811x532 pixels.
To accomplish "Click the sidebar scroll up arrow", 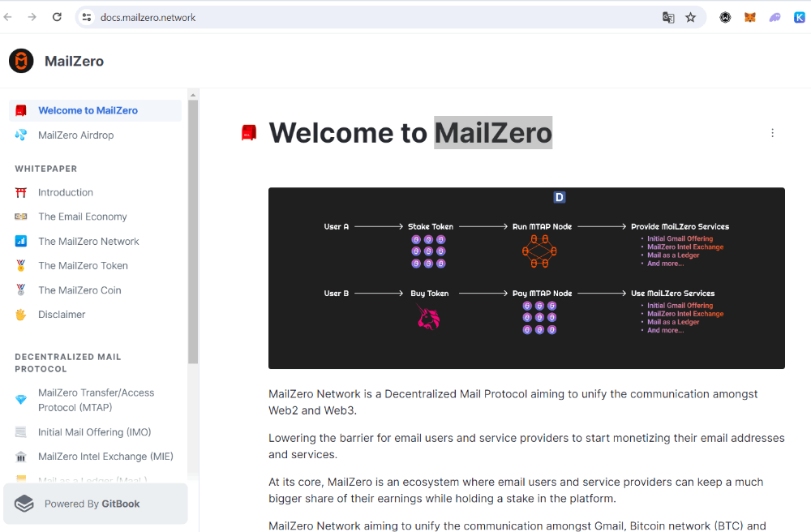I will click(x=193, y=95).
